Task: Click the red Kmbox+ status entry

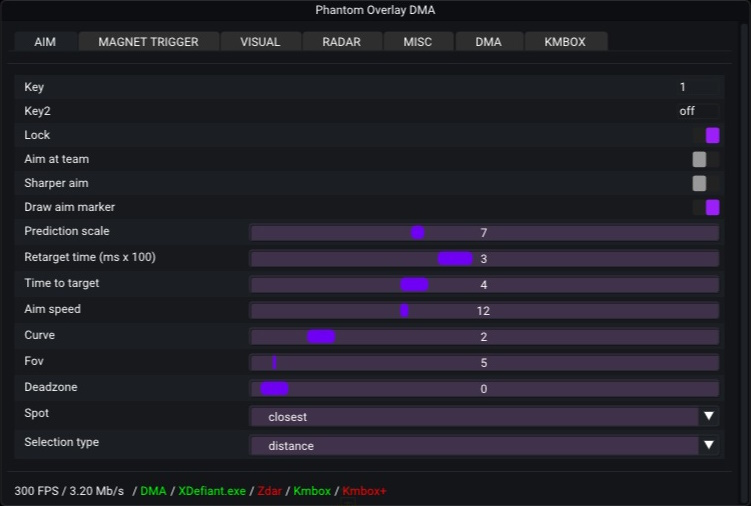Action: tap(364, 491)
